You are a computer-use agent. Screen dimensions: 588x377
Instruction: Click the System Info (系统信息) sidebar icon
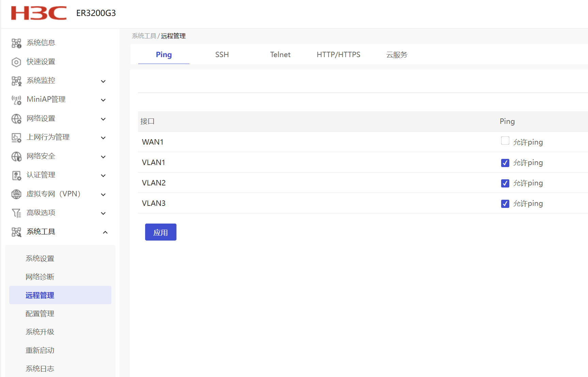[16, 43]
